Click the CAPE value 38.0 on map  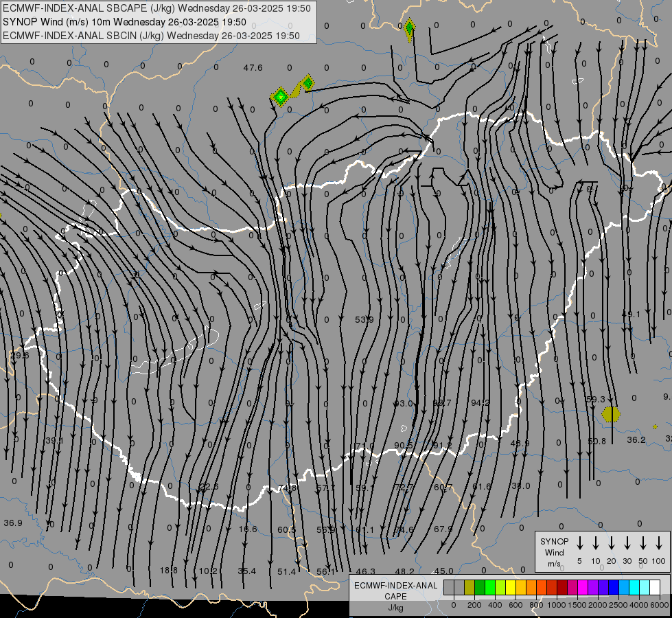click(521, 486)
